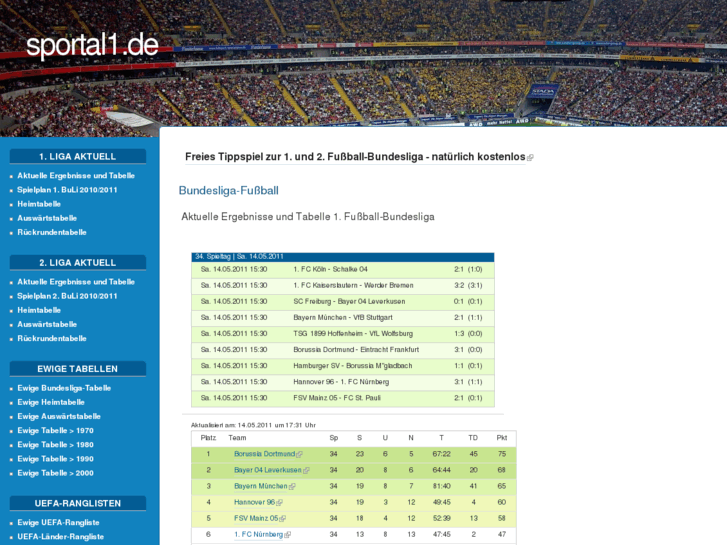This screenshot has height=545, width=727.
Task: Select FSV Mainz 05 - FC St. Pauli match
Action: [x=343, y=398]
